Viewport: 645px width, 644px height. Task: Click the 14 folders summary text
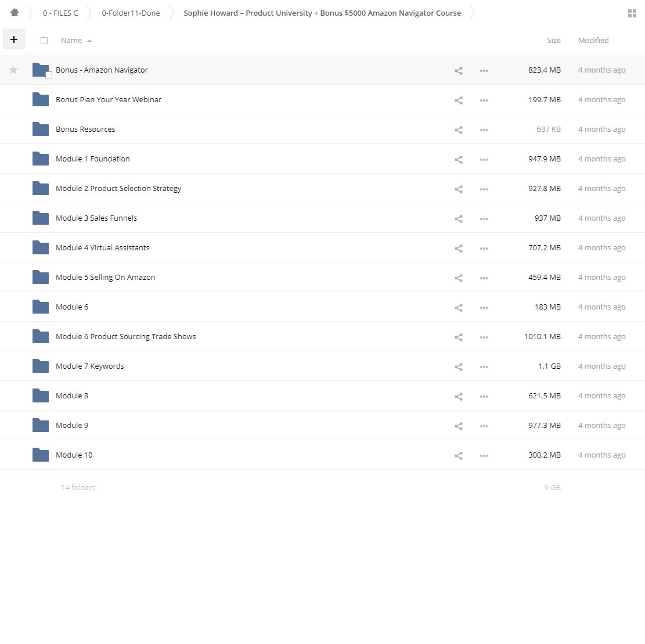tap(78, 488)
